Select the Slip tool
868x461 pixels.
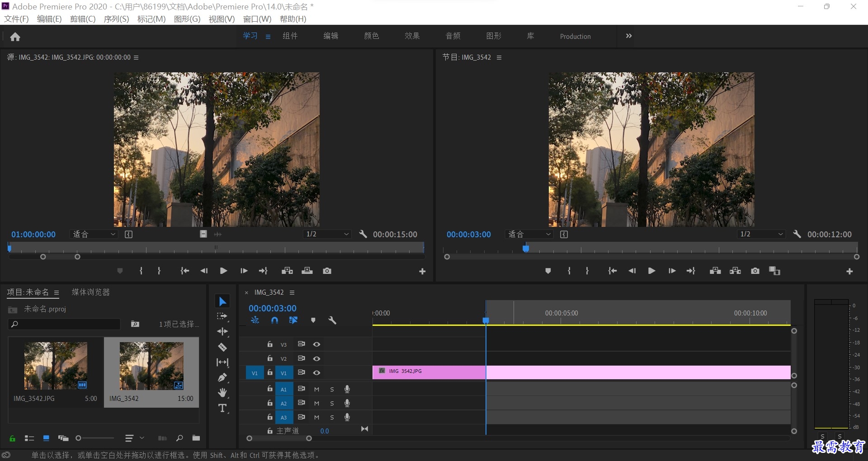click(222, 362)
